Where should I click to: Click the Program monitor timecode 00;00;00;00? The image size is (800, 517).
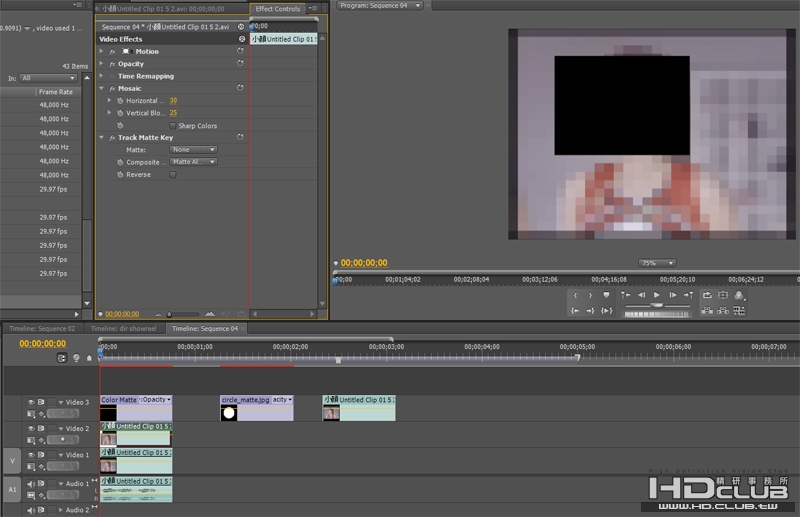point(364,263)
